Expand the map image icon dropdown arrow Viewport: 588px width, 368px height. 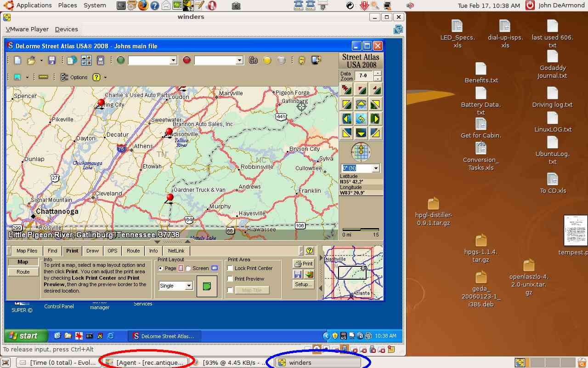(x=27, y=77)
